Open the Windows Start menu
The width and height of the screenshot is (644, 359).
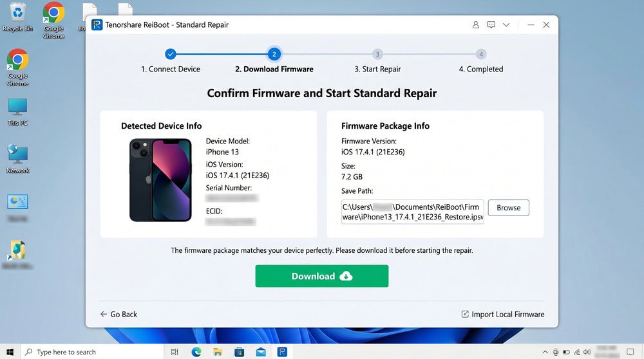pos(10,352)
